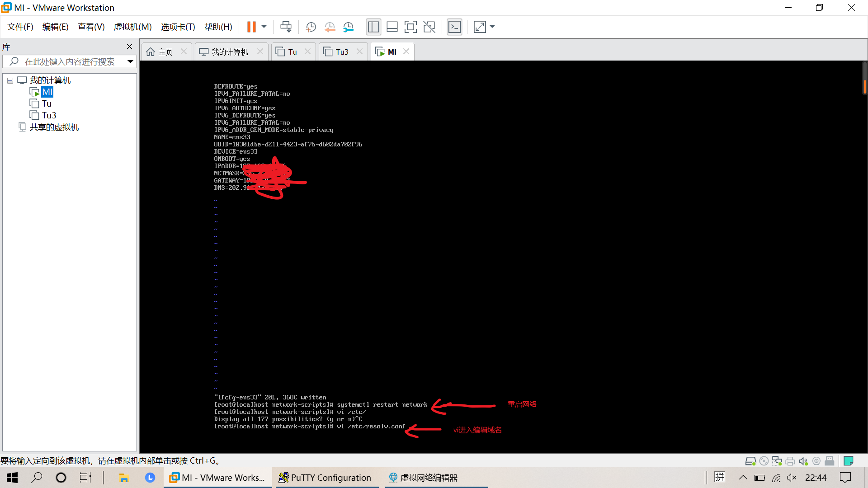This screenshot has height=488, width=868.
Task: Close the Tu tab
Action: click(307, 52)
